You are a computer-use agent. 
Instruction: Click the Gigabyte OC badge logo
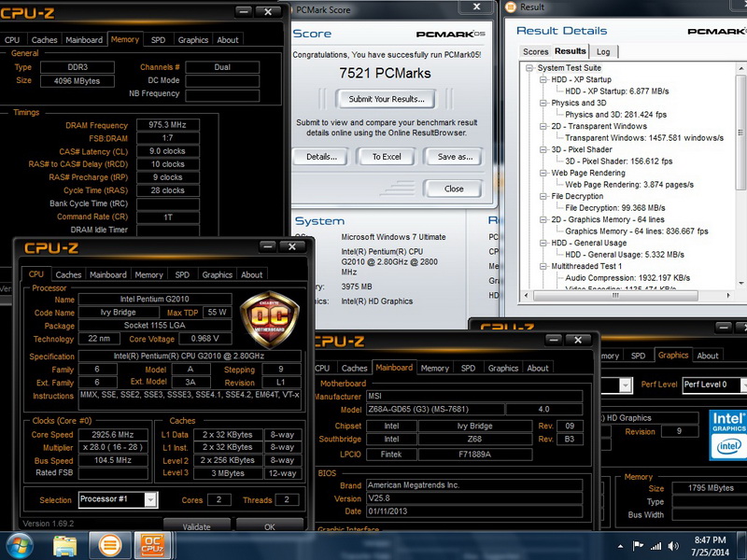(x=269, y=319)
